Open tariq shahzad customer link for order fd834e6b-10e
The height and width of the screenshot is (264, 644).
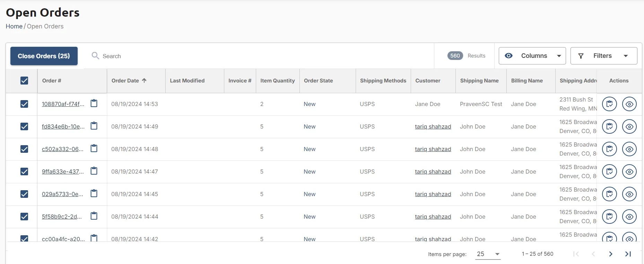433,126
